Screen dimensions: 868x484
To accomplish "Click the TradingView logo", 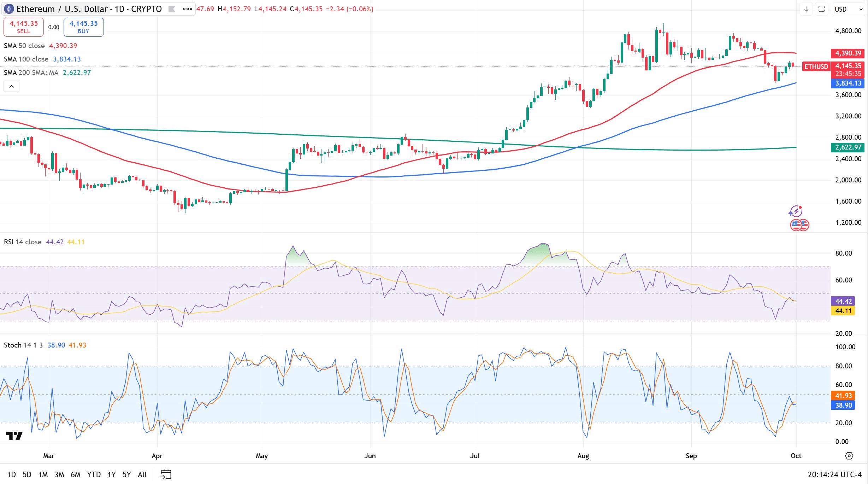I will tap(14, 436).
